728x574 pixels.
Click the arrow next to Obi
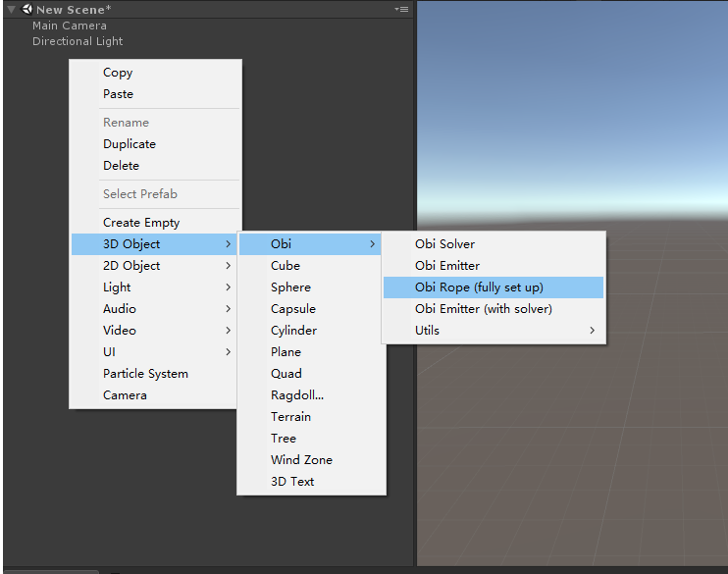373,243
